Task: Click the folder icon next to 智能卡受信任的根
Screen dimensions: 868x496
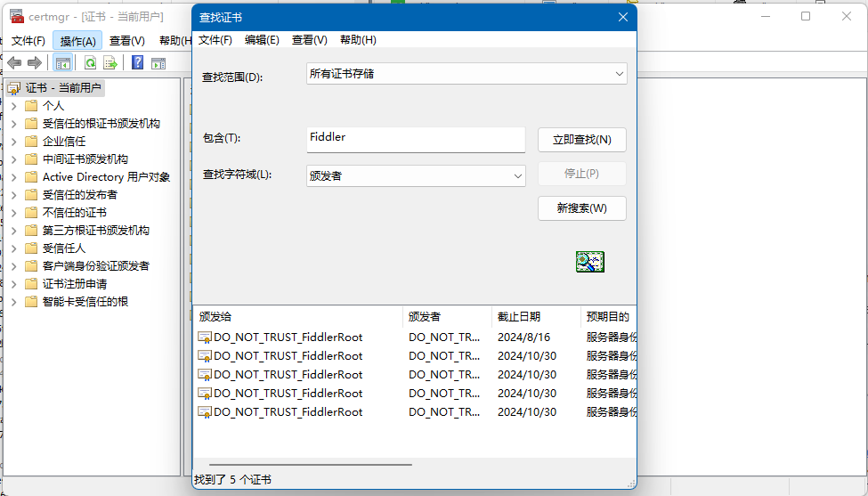Action: [x=31, y=302]
